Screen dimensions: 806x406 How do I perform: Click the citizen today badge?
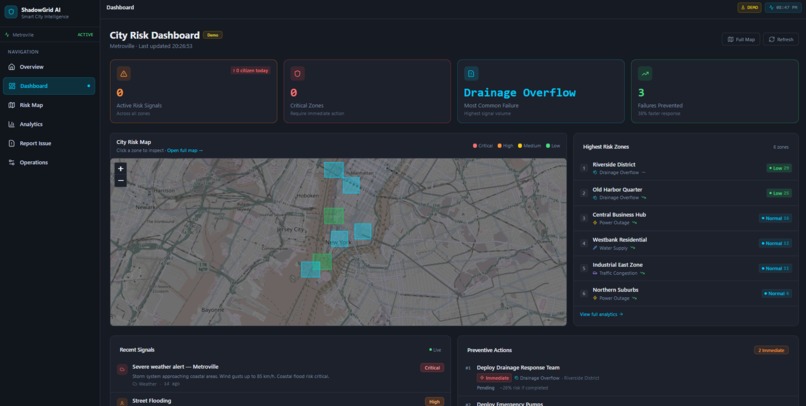(250, 70)
